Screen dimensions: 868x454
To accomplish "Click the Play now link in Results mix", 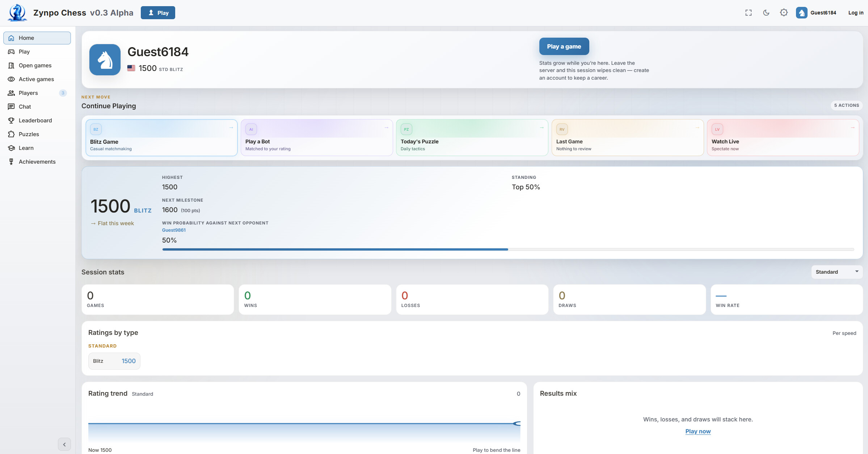I will 698,431.
